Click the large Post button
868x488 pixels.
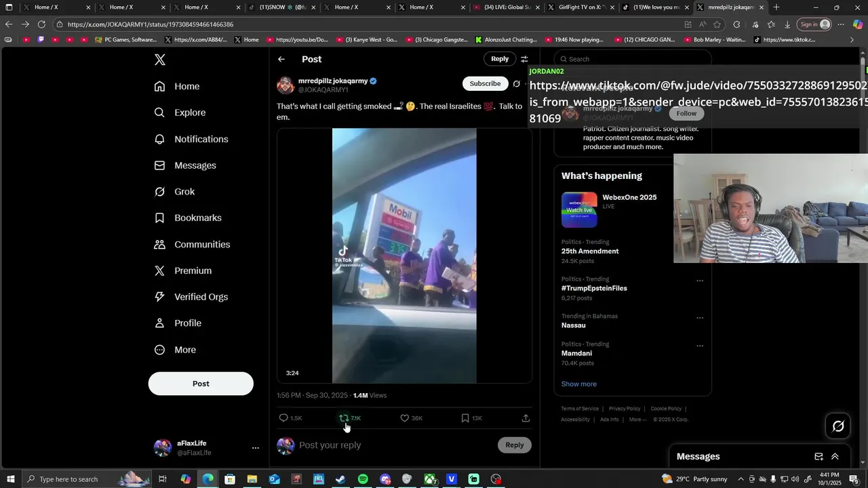[201, 384]
